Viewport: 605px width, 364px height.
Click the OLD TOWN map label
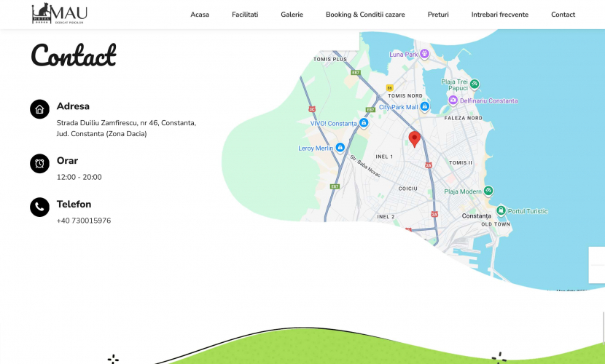pos(496,224)
